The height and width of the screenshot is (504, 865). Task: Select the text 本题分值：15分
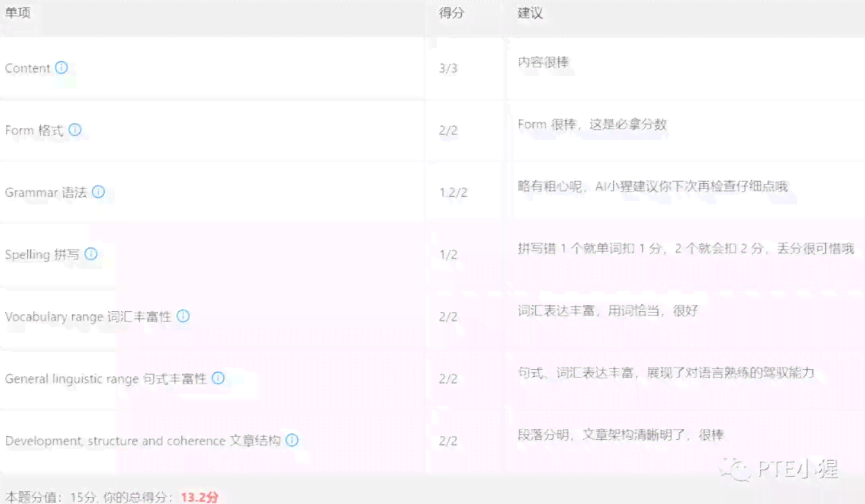click(50, 497)
